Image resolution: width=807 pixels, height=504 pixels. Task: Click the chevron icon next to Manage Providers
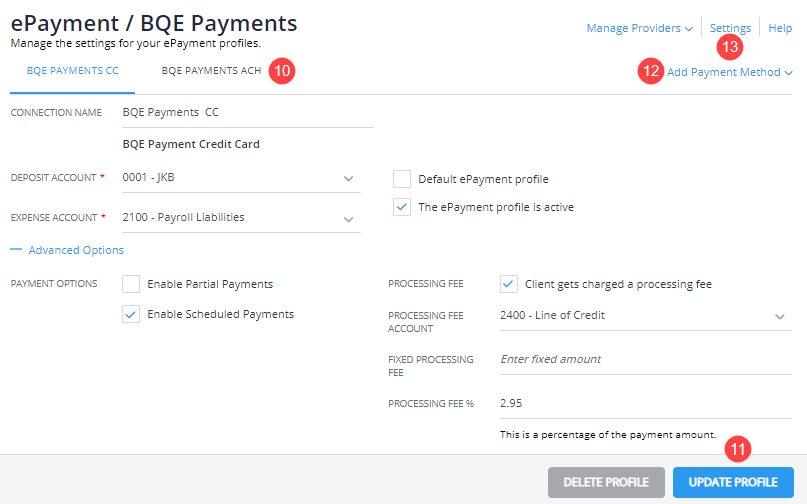tap(689, 29)
